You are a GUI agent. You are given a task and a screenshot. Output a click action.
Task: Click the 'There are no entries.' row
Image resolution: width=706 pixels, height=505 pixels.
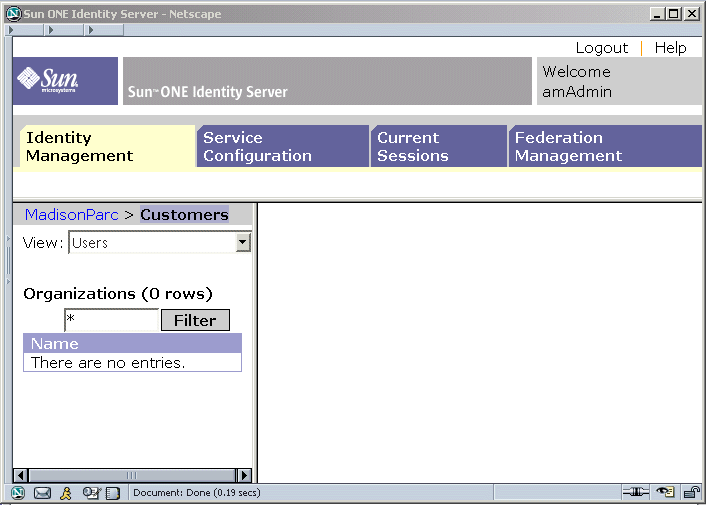(132, 362)
